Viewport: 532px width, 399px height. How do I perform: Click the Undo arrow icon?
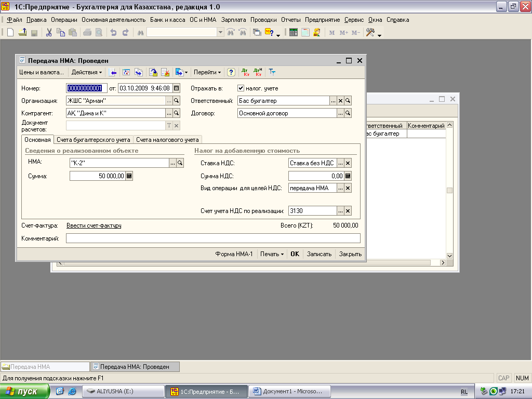pyautogui.click(x=114, y=33)
